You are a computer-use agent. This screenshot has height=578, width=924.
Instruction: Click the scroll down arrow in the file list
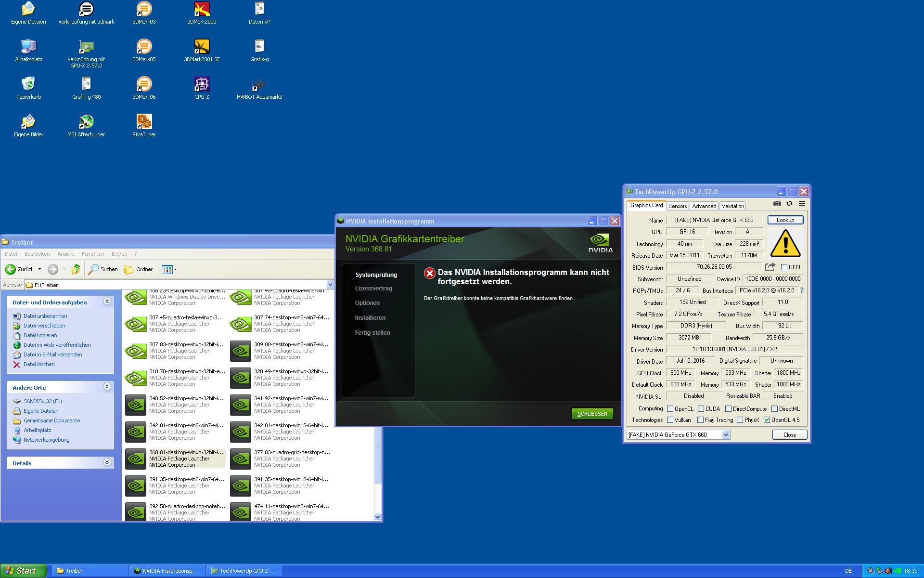pos(378,517)
